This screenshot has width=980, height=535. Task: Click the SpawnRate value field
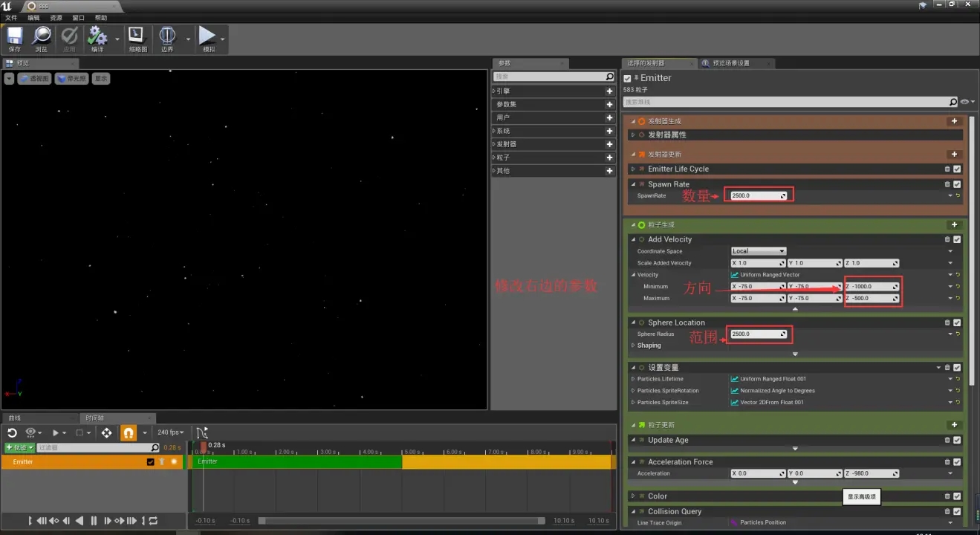(x=759, y=195)
